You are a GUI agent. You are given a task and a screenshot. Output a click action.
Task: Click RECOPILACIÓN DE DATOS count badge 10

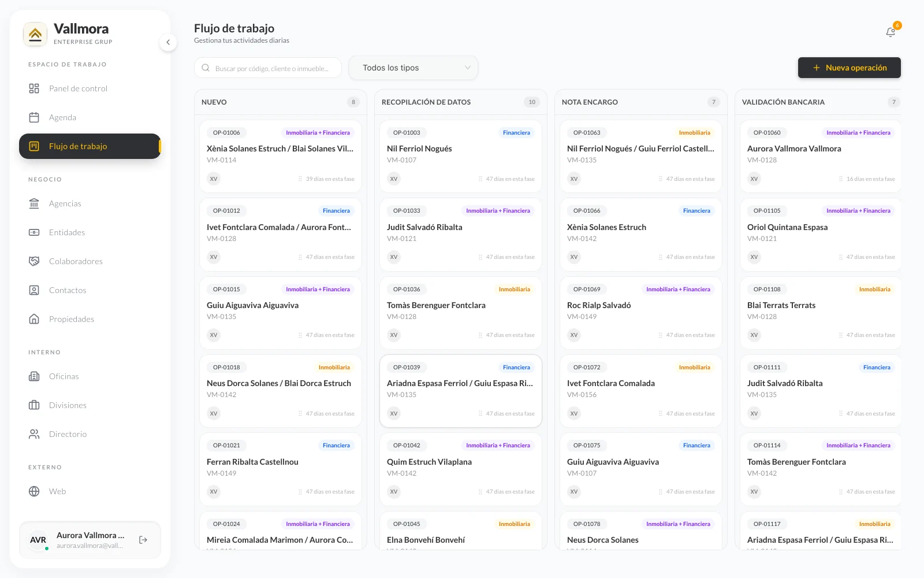(532, 102)
